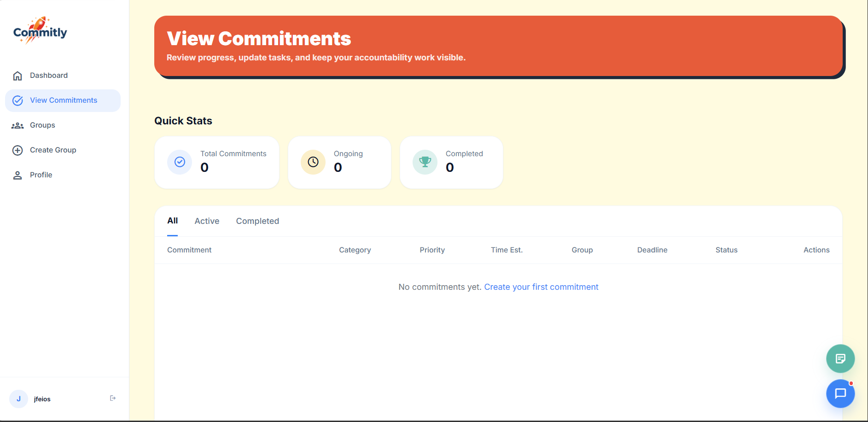Image resolution: width=868 pixels, height=422 pixels.
Task: Open Dashboard in the sidebar
Action: point(63,76)
